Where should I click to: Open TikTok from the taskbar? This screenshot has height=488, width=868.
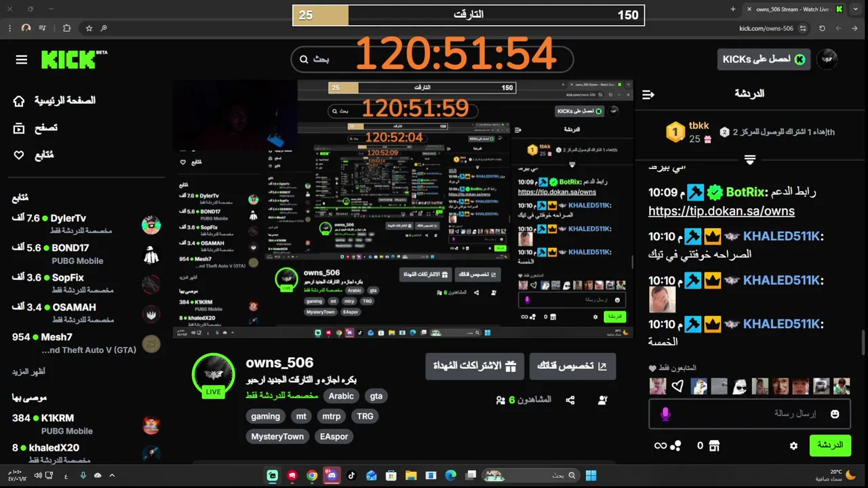(351, 476)
